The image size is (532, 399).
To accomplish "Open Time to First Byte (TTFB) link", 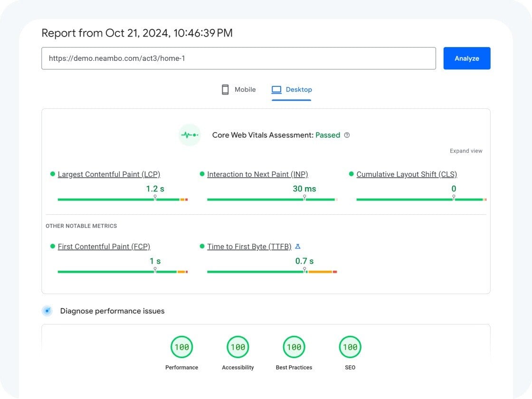I will [249, 247].
